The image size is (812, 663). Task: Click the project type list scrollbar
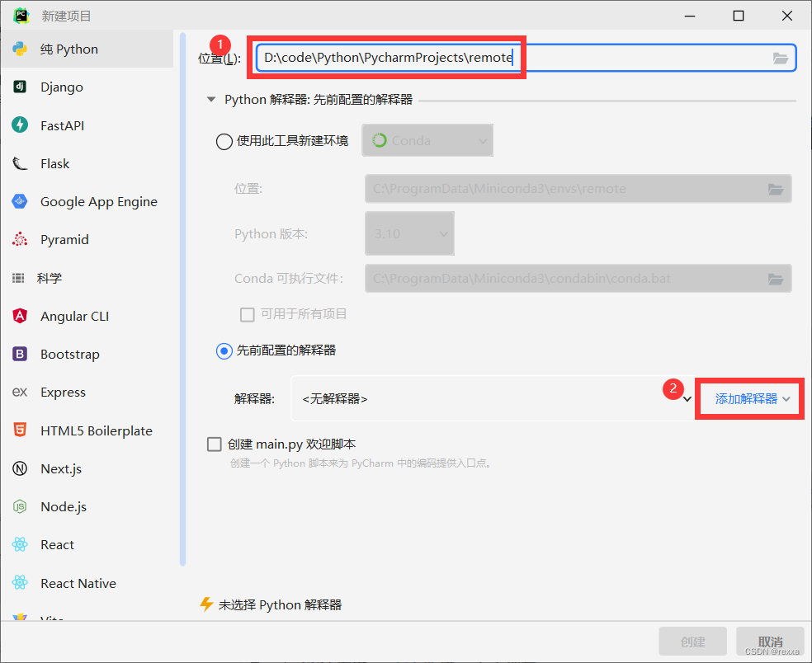[x=182, y=299]
